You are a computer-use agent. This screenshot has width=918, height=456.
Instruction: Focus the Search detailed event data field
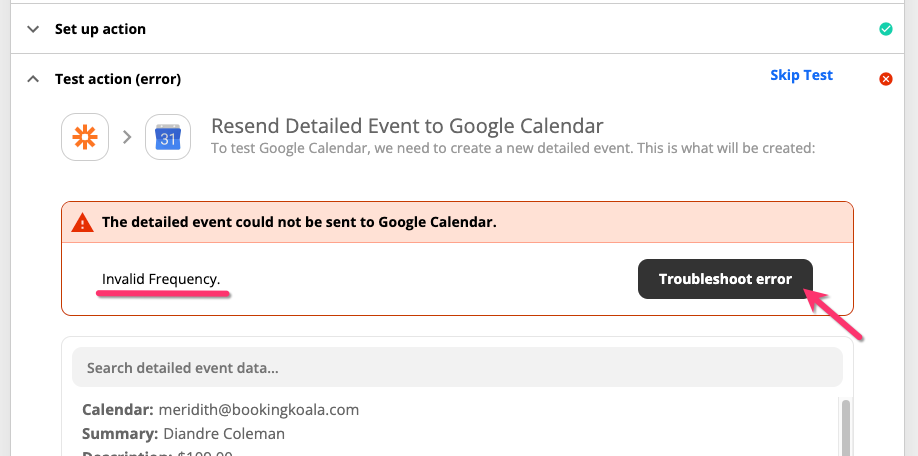click(x=457, y=368)
